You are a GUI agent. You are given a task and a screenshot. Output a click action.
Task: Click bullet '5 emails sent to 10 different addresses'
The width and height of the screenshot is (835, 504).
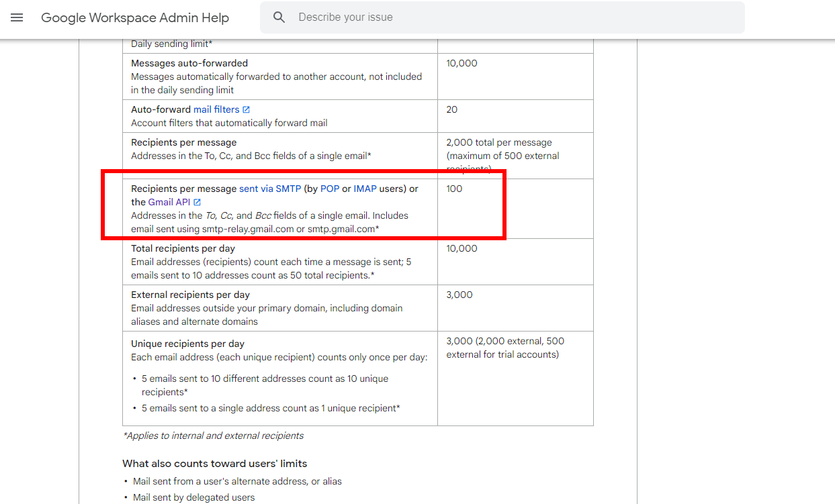pyautogui.click(x=265, y=385)
